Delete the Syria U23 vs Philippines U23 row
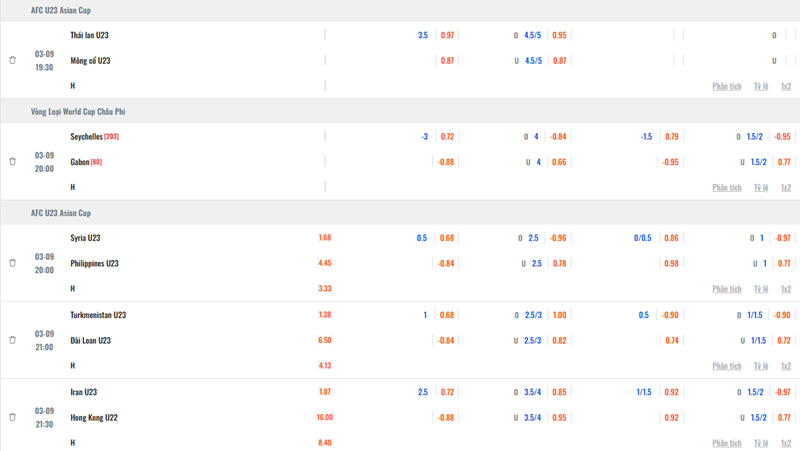 coord(13,263)
